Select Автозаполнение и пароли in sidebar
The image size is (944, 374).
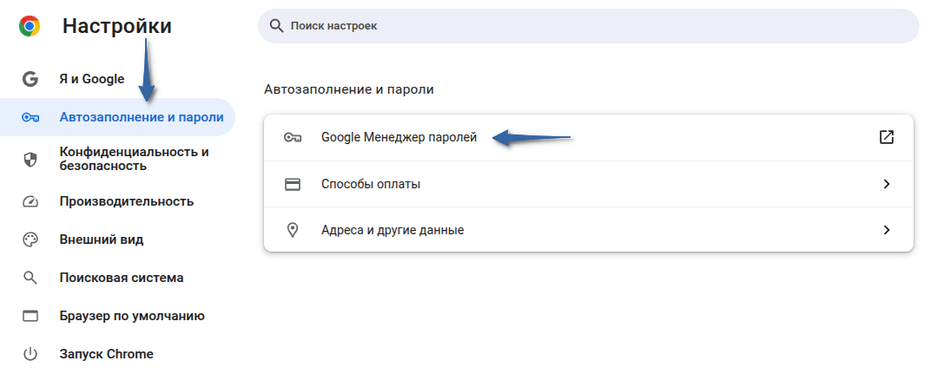coord(117,117)
